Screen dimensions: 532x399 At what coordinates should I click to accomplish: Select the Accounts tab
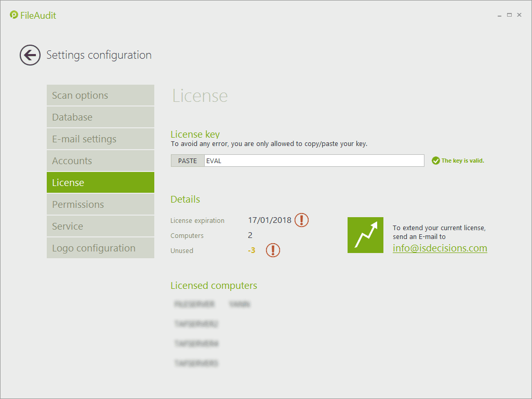click(x=100, y=161)
